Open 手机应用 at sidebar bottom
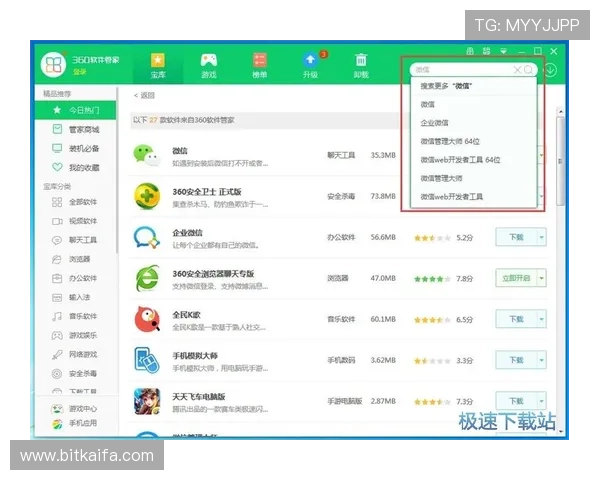The width and height of the screenshot is (600, 480). click(75, 423)
